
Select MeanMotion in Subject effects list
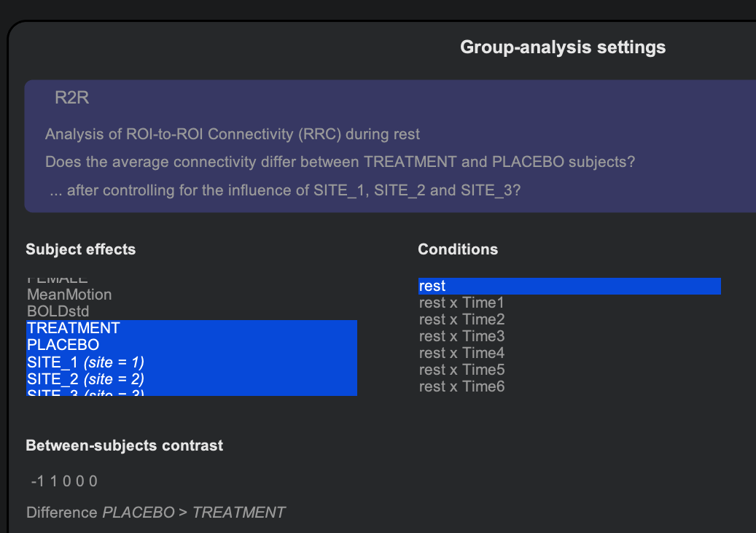pos(69,295)
